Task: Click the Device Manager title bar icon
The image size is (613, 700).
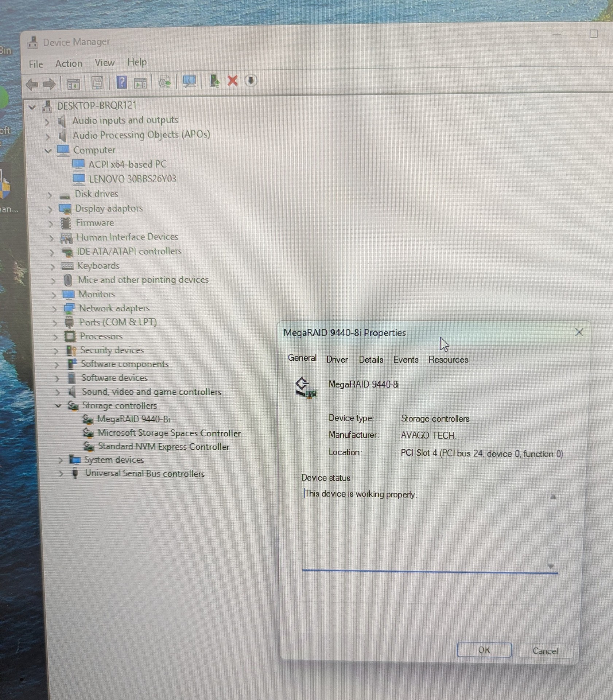Action: (x=32, y=42)
